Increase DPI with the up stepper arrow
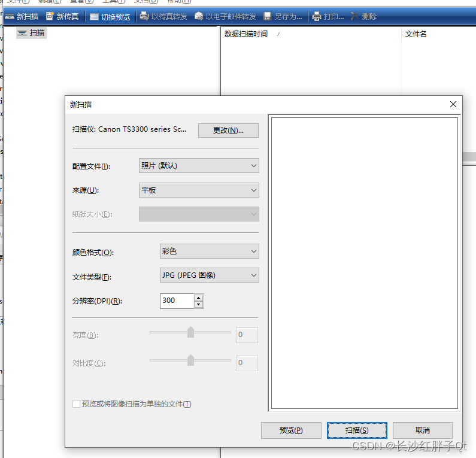The image size is (476, 458). point(199,298)
